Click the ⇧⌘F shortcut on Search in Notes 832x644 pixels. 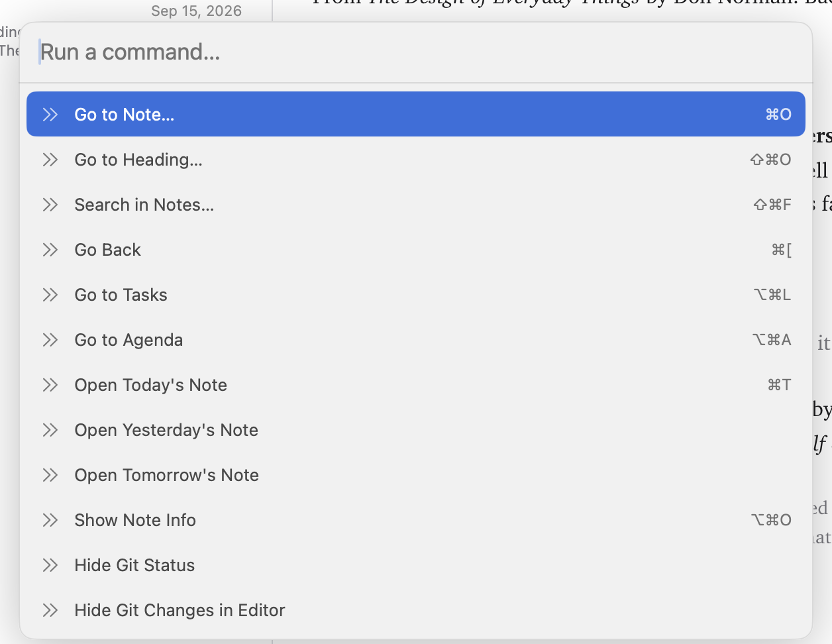click(772, 205)
